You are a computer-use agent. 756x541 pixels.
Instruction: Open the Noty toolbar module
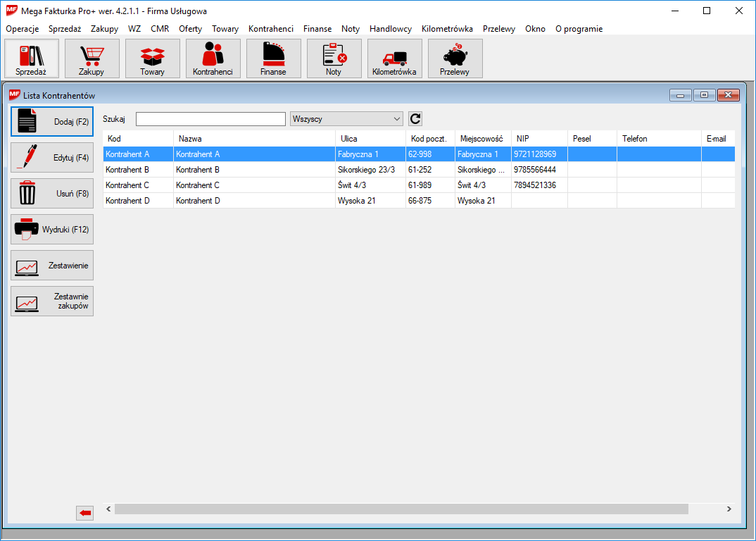[334, 58]
